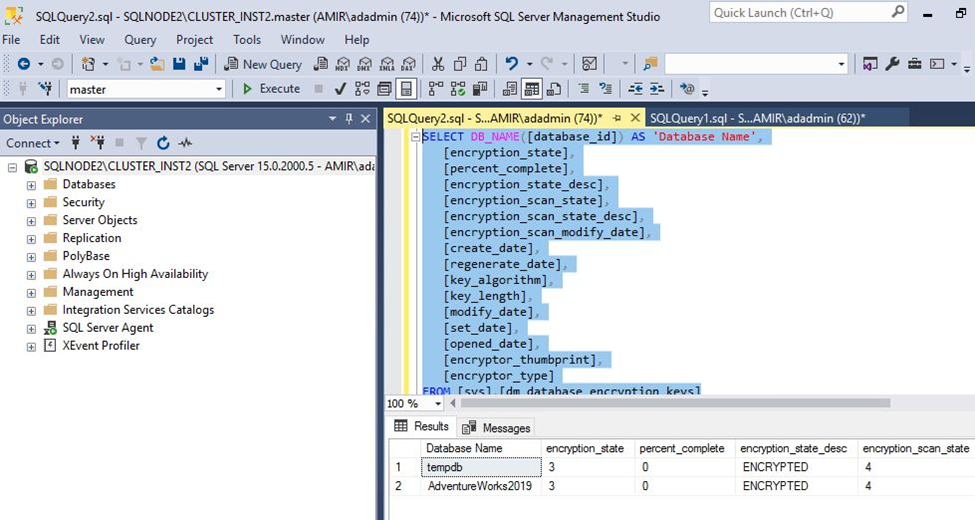The width and height of the screenshot is (975, 520).
Task: Click the Undo arrow icon
Action: point(512,64)
